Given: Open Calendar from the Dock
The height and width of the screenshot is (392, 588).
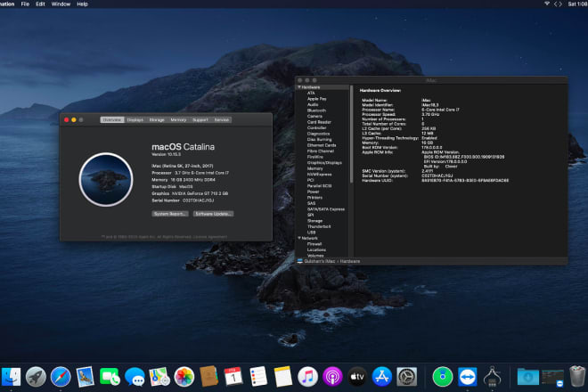Looking at the screenshot, I should 233,377.
